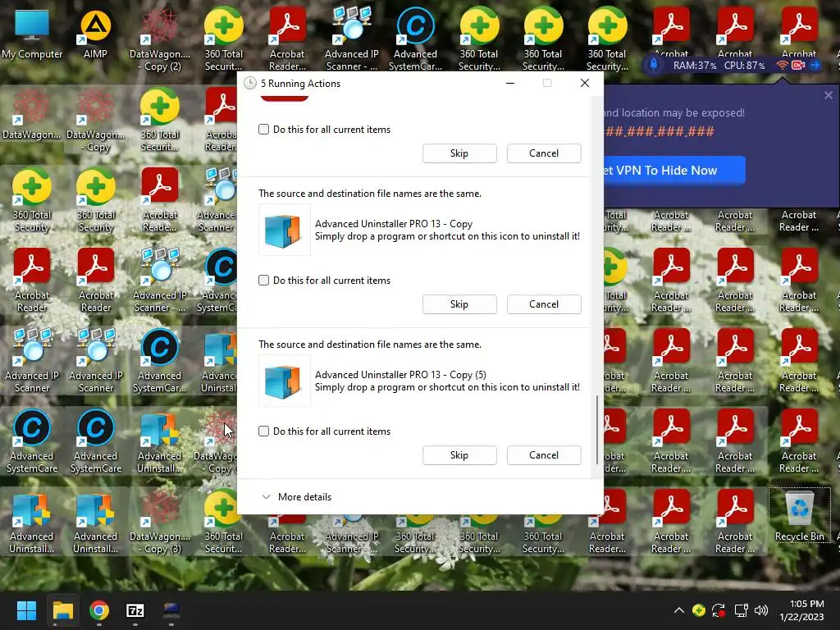This screenshot has height=630, width=840.
Task: Cancel the Advanced Uninstaller PRO 13 - Copy conflict
Action: [x=544, y=304]
